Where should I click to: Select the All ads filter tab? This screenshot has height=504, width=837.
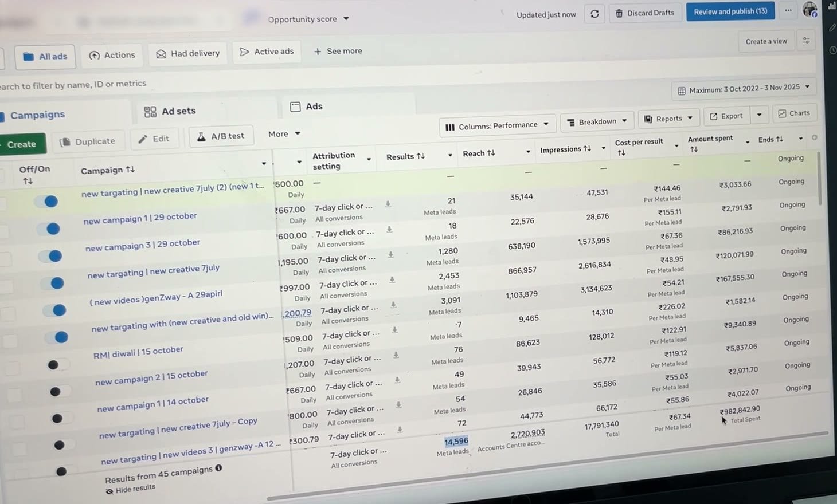click(x=45, y=56)
